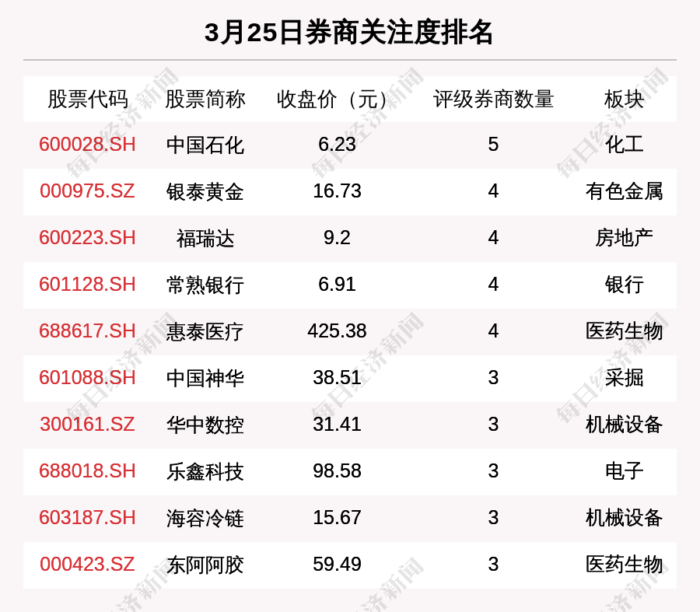Click closing price 9.2

click(x=337, y=238)
